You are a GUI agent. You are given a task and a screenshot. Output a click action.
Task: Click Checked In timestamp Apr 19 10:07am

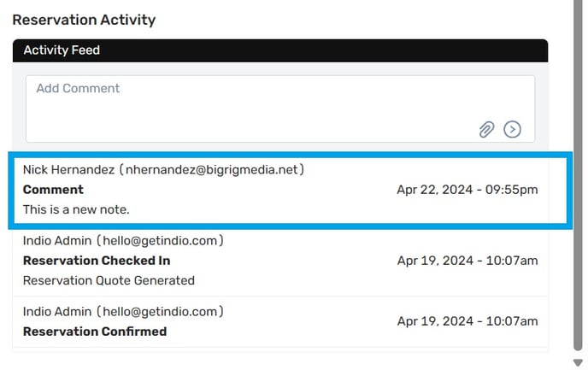coord(467,261)
